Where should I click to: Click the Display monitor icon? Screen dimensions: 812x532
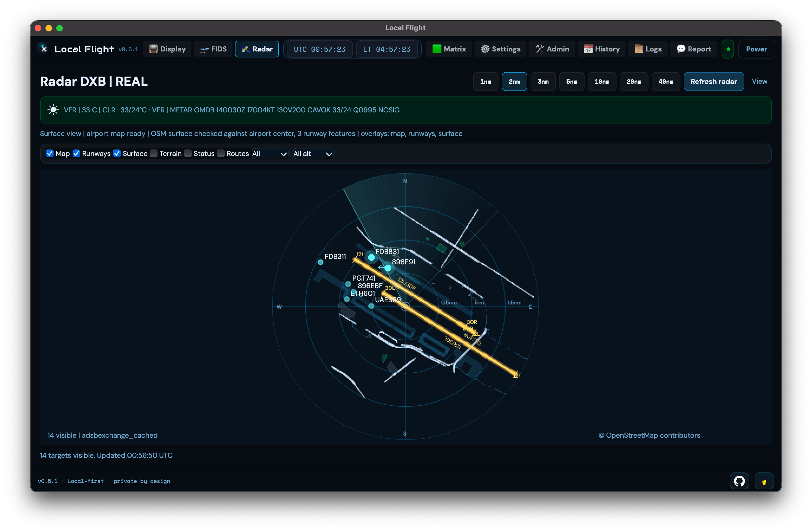[153, 49]
